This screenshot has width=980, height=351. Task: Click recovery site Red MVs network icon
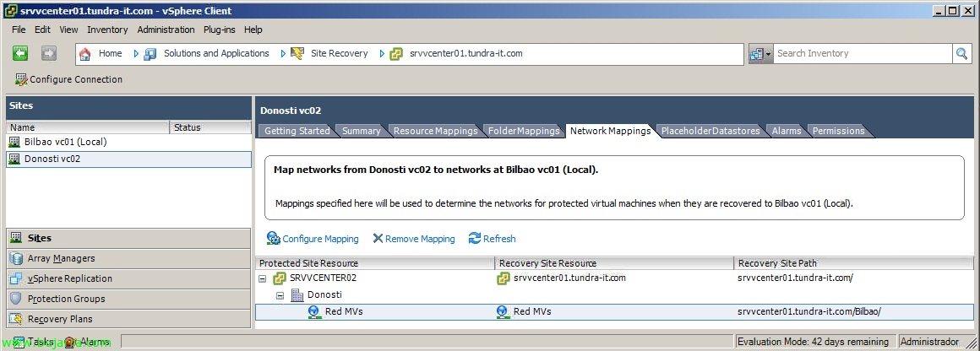click(x=502, y=311)
